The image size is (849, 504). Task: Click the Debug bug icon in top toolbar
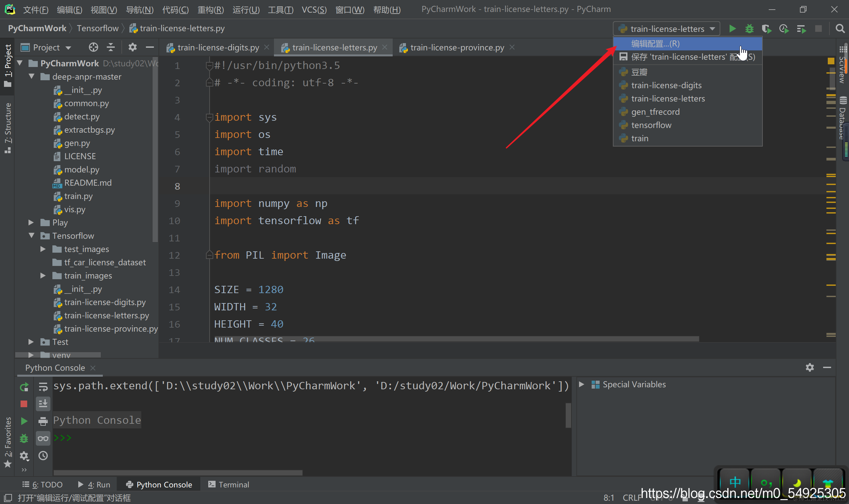tap(749, 29)
